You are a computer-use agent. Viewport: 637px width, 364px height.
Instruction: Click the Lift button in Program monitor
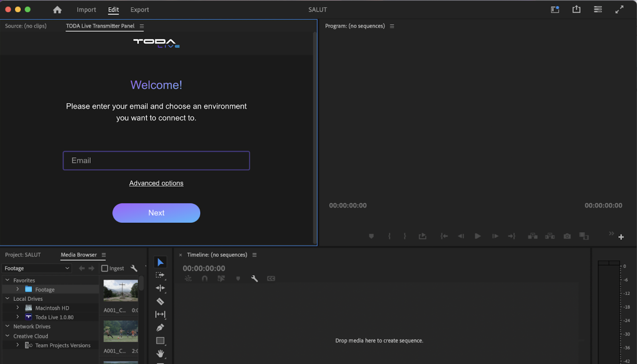click(x=533, y=236)
